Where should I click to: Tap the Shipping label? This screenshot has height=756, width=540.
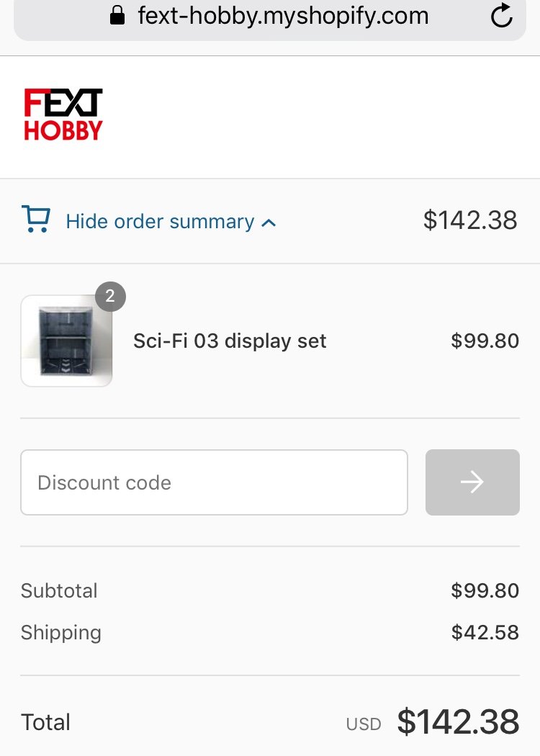click(60, 633)
